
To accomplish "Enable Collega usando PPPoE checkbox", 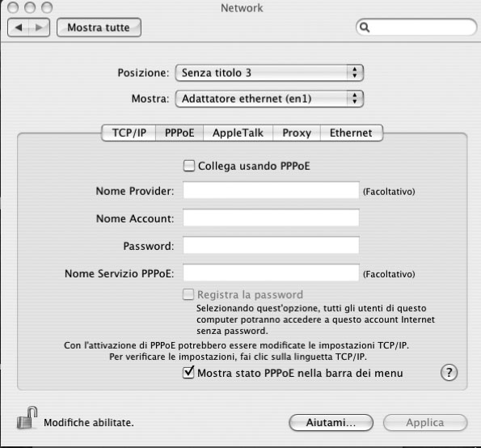I will click(188, 166).
